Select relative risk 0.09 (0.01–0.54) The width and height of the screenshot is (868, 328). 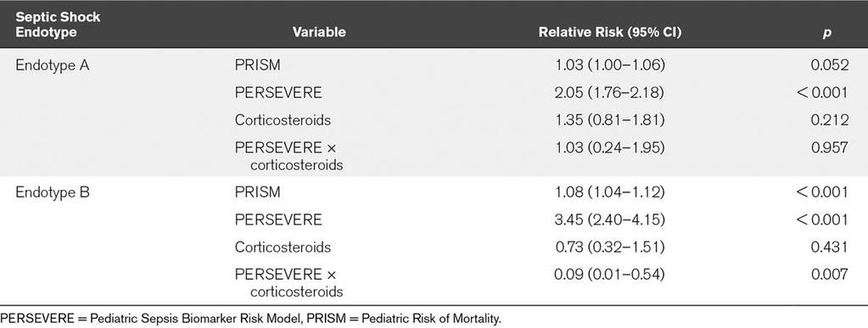tap(610, 274)
